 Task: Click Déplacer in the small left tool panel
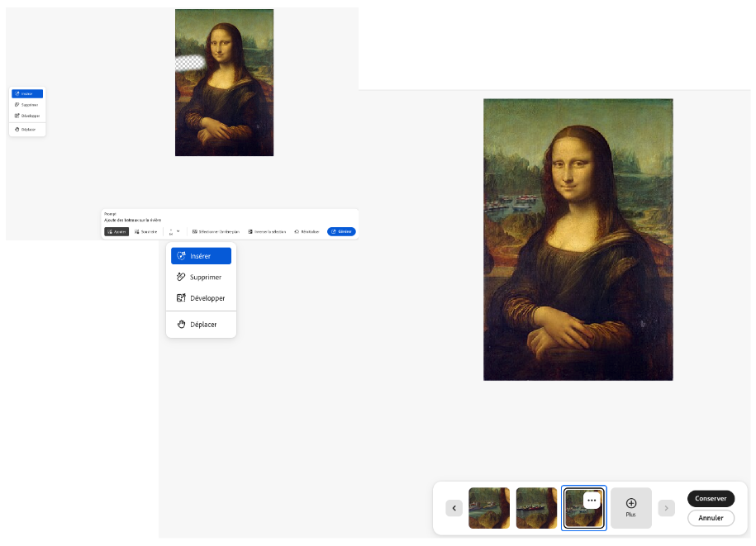[x=27, y=130]
